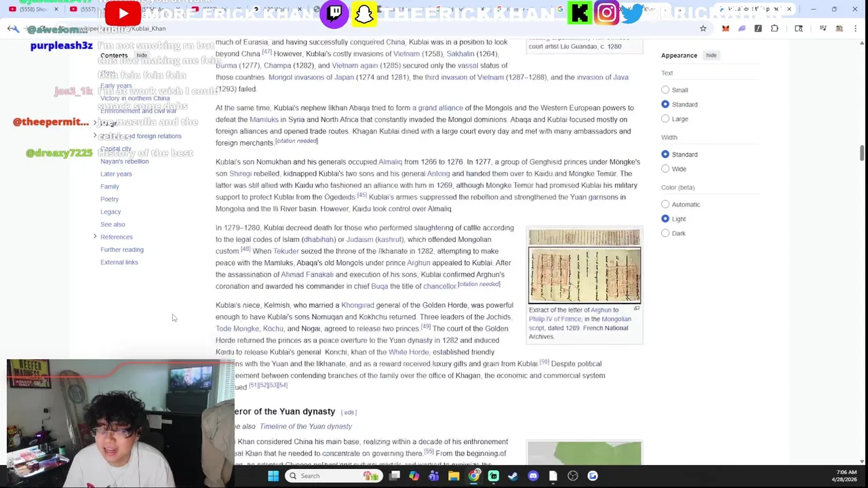
Task: Open citation reference 48
Action: [245, 249]
